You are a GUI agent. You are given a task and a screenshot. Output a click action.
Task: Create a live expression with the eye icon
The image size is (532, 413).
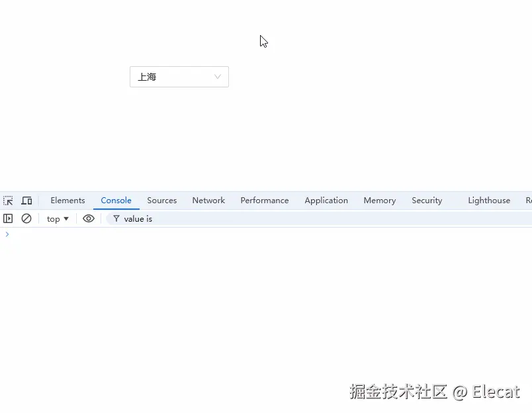pos(89,218)
